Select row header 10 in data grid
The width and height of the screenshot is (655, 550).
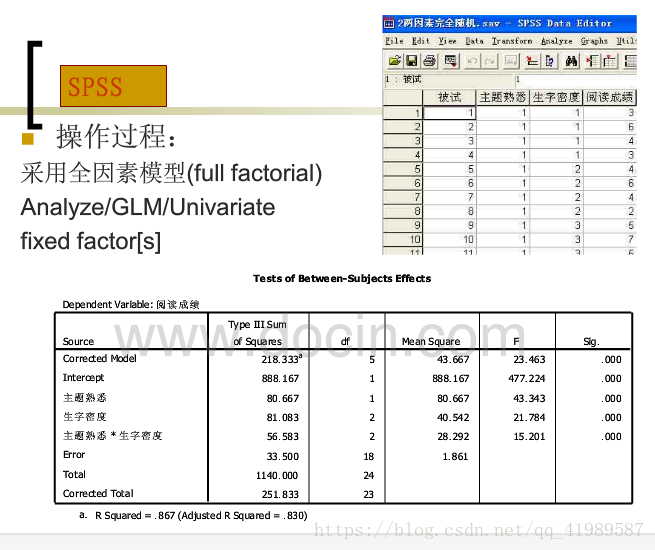pyautogui.click(x=403, y=239)
